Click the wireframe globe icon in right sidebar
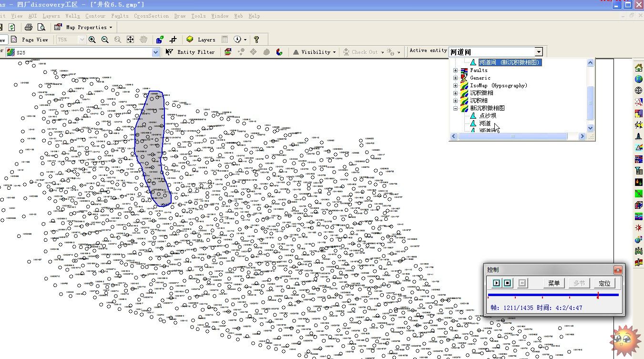The width and height of the screenshot is (644, 359). (x=639, y=91)
